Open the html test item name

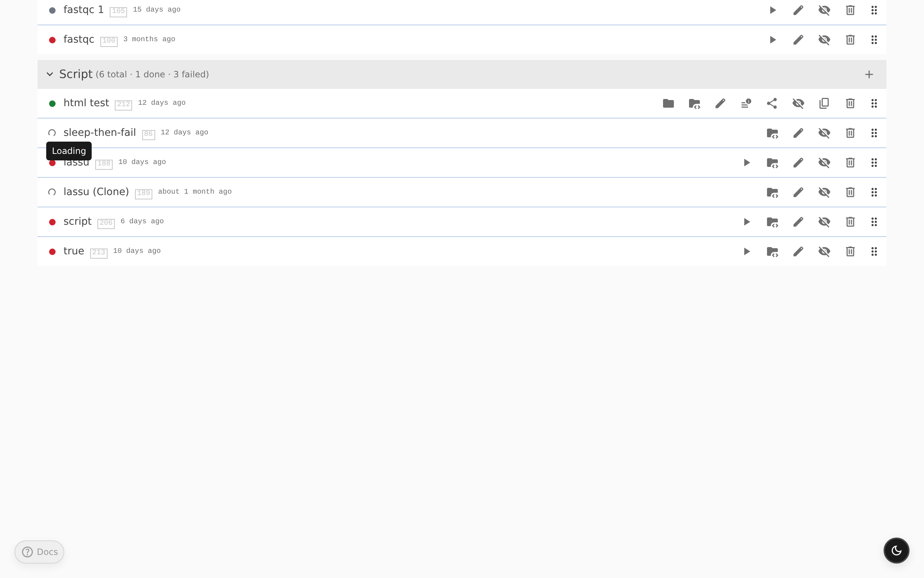coord(86,103)
